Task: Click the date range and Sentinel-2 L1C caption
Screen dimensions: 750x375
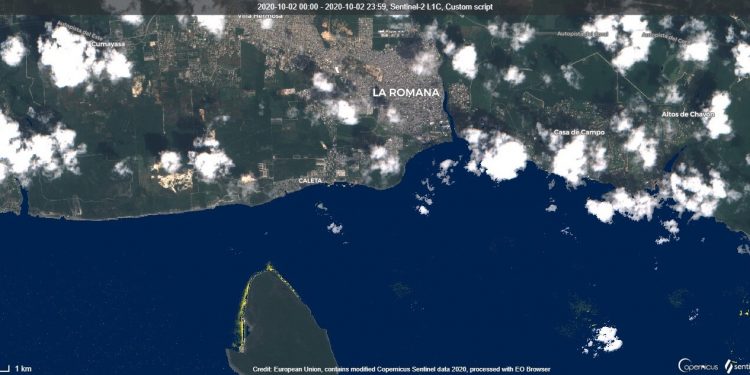Action: tap(375, 7)
